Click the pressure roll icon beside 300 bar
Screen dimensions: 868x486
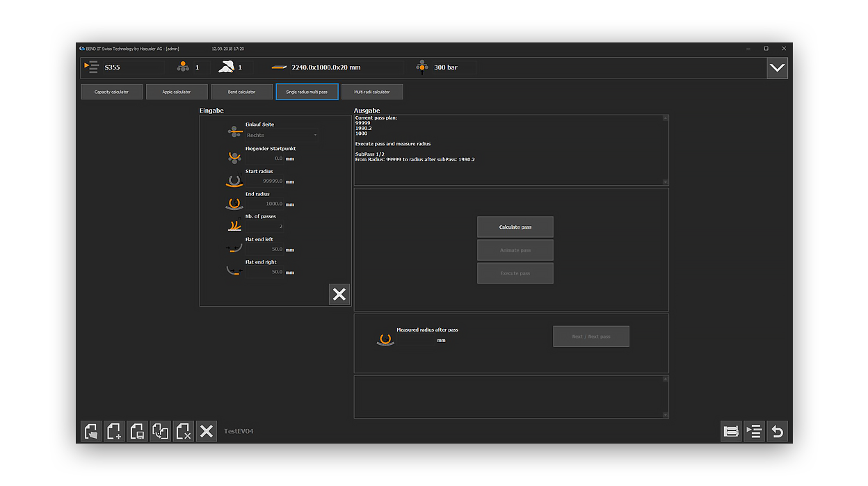point(421,67)
